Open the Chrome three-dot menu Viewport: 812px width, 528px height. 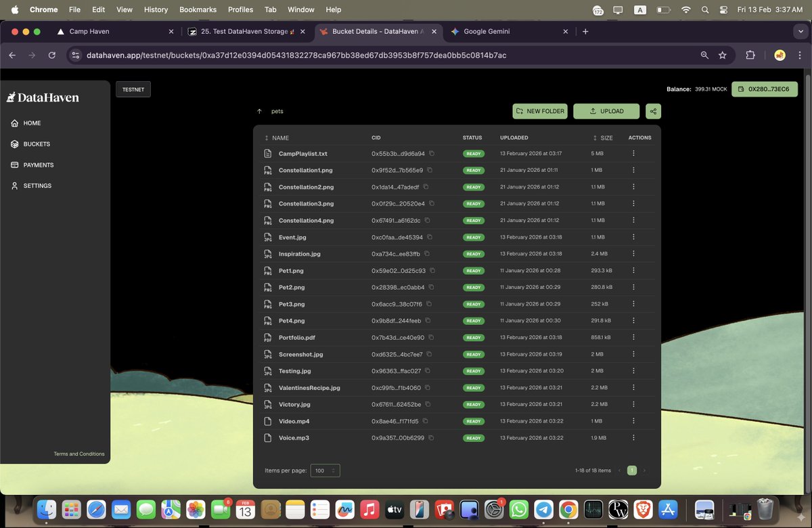(799, 56)
